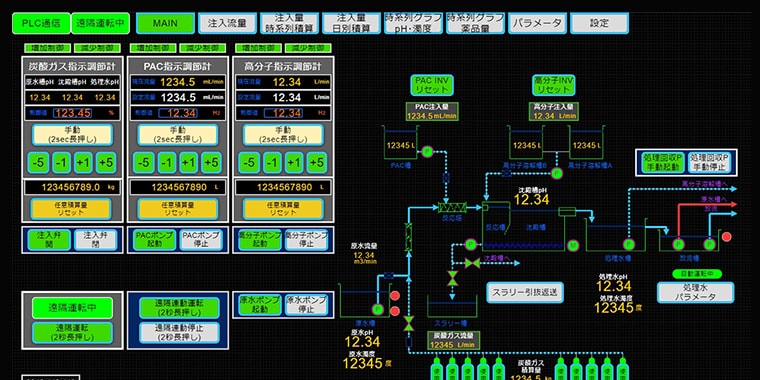Viewport: 760px width, 380px height.
Task: Click the small valve symbol on the 原水槽 outlet pipe
Action: [x=388, y=275]
